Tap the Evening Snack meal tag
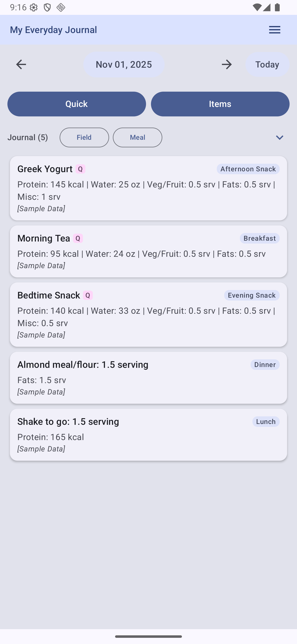The width and height of the screenshot is (297, 644). pyautogui.click(x=252, y=295)
